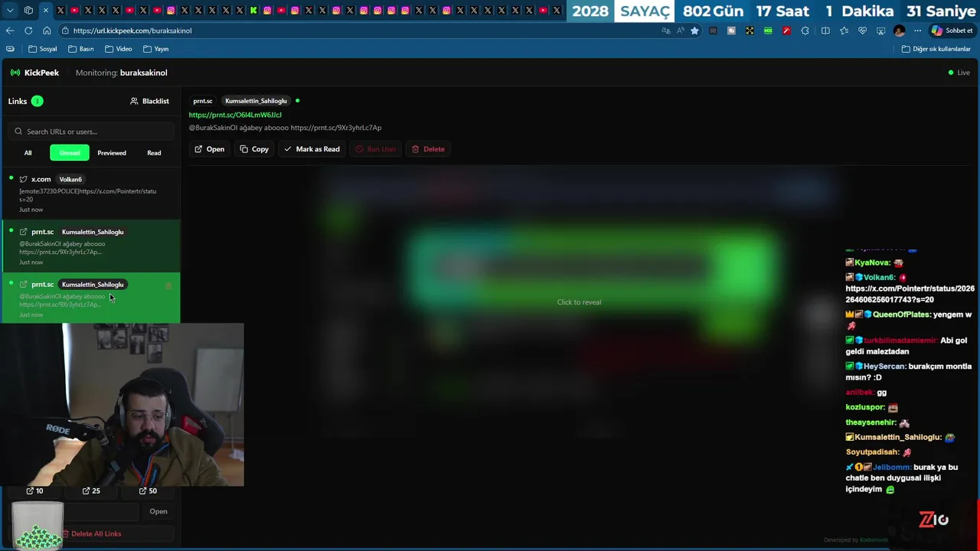
Task: Click the read aloud icon in address bar
Action: [680, 31]
